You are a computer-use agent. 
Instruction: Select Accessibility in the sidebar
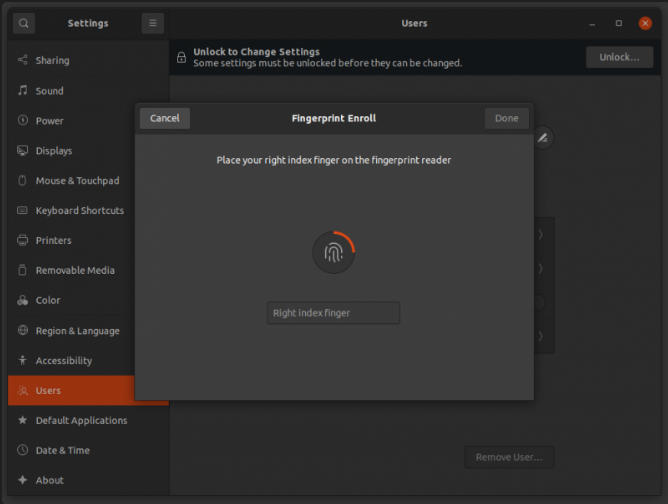pos(71,360)
